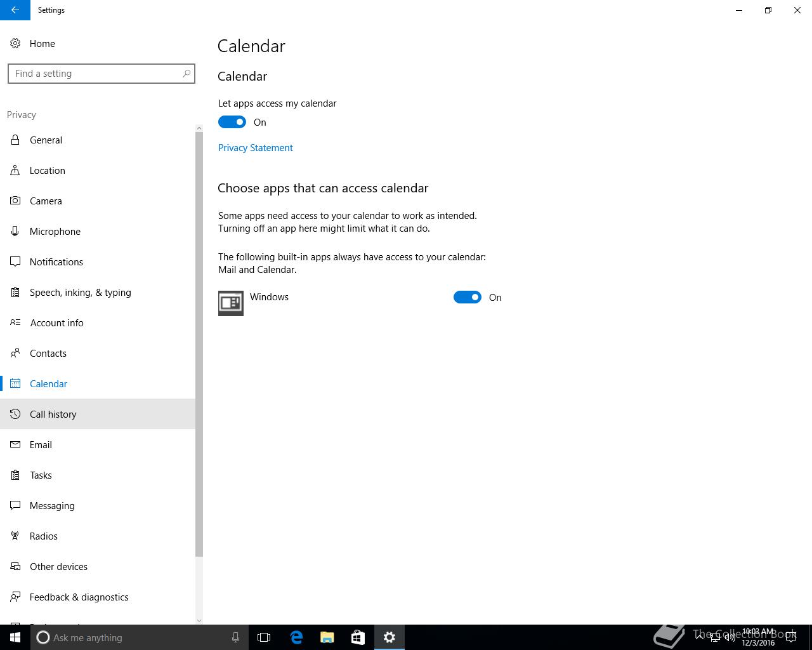Click the Ask me anything Cortana box

click(140, 637)
